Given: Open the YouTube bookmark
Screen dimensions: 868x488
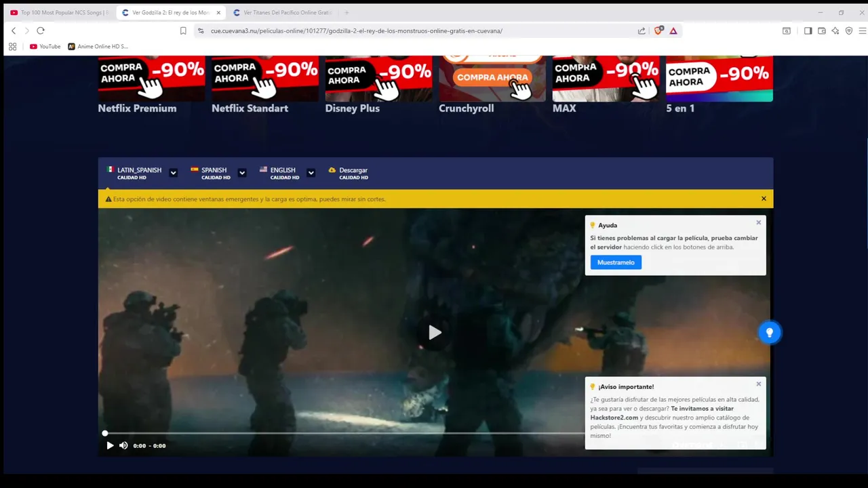Looking at the screenshot, I should click(45, 47).
